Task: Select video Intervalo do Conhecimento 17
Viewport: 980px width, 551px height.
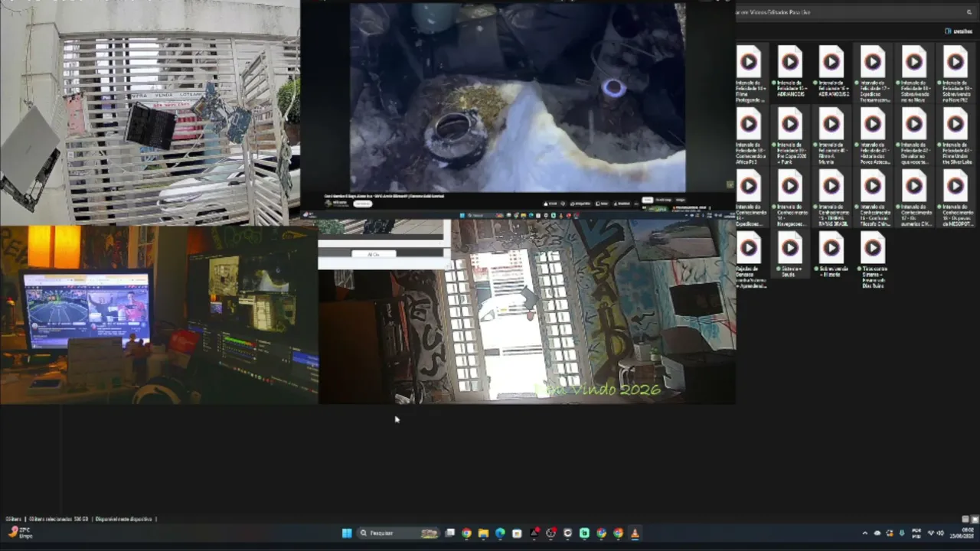Action: point(914,198)
